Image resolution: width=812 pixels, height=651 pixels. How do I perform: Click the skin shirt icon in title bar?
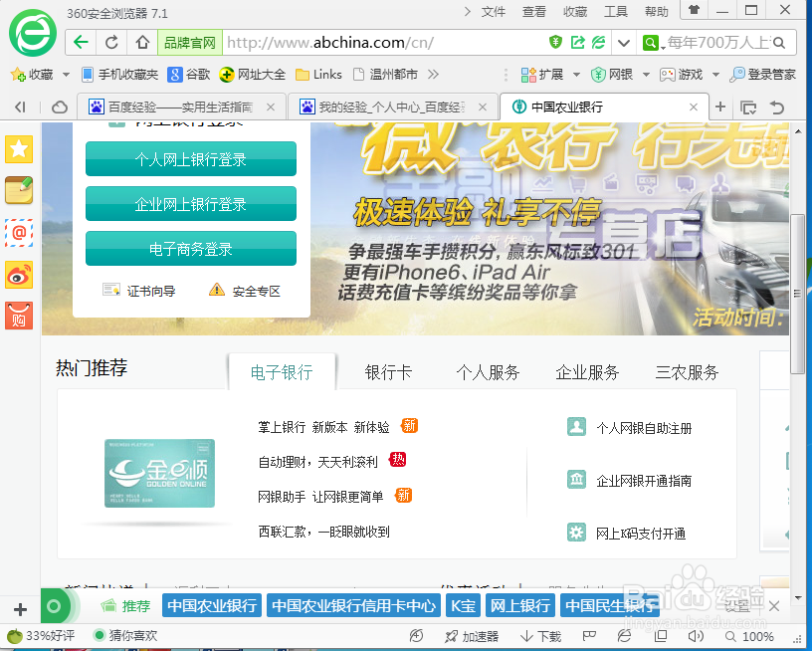(694, 10)
